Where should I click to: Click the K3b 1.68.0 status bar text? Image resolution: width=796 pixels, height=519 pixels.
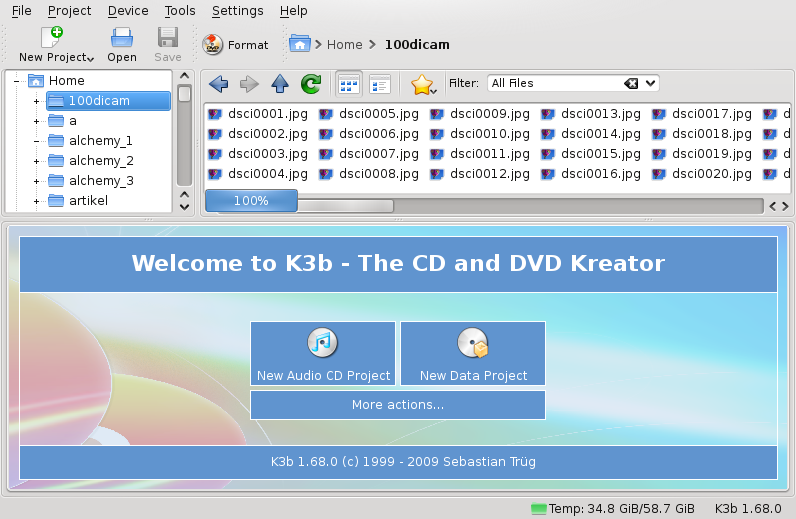748,508
